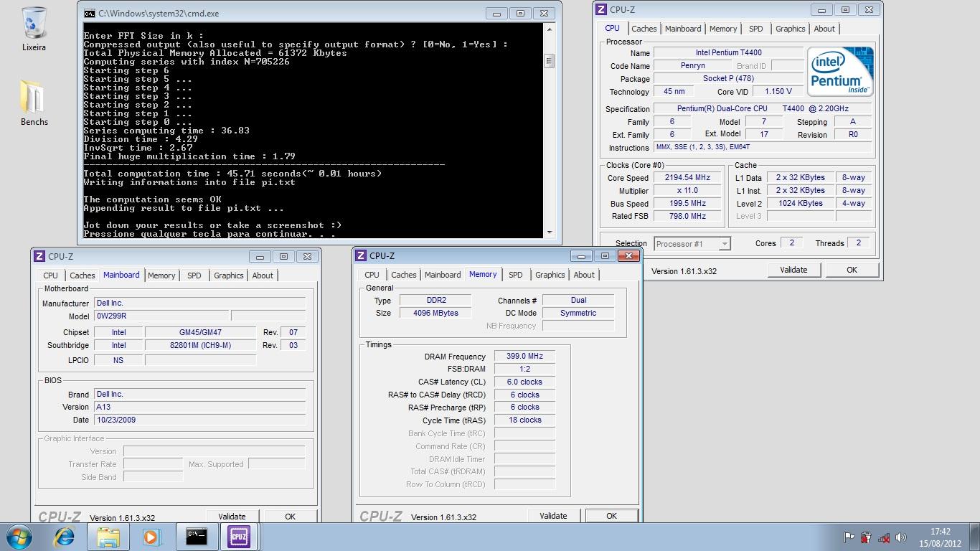
Task: Click the network tray icon
Action: [884, 537]
